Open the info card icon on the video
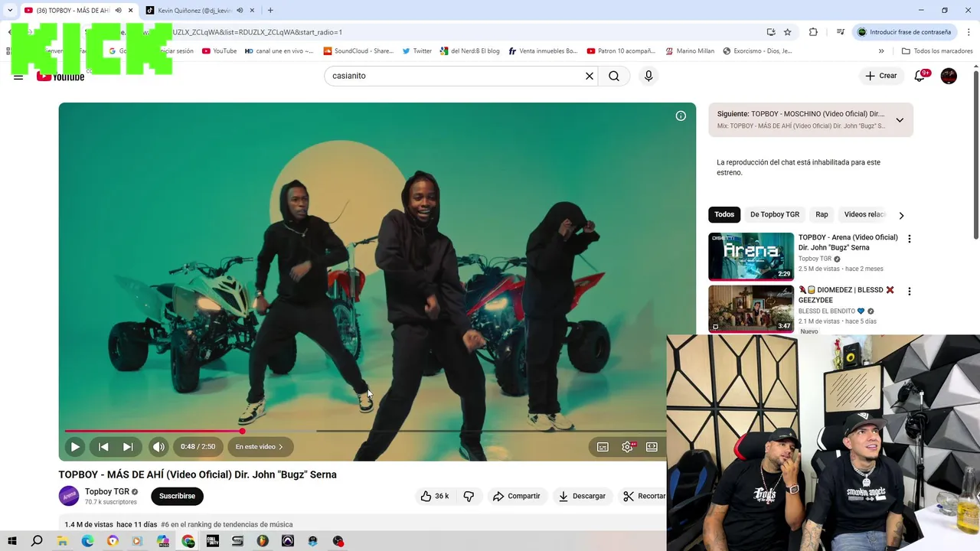 (681, 116)
